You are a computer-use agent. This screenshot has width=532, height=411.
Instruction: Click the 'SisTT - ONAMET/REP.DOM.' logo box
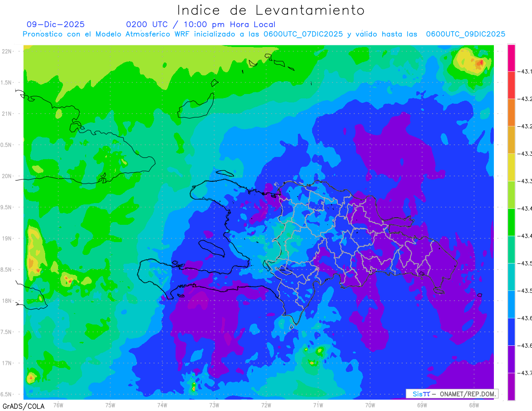click(452, 394)
